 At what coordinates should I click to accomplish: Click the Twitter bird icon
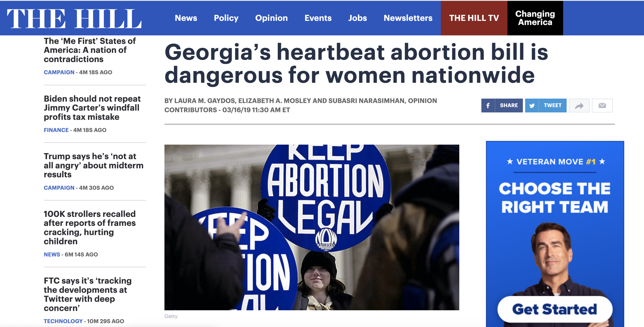532,105
